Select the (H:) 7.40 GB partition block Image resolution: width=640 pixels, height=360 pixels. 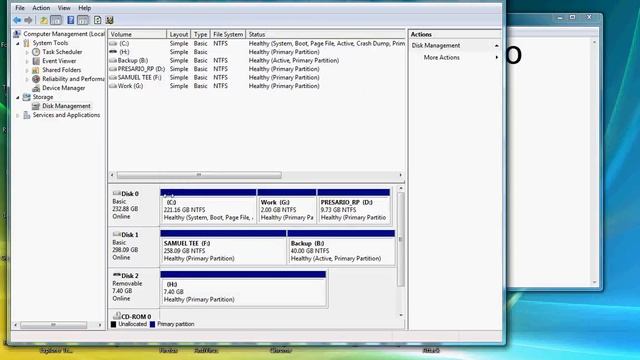243,289
